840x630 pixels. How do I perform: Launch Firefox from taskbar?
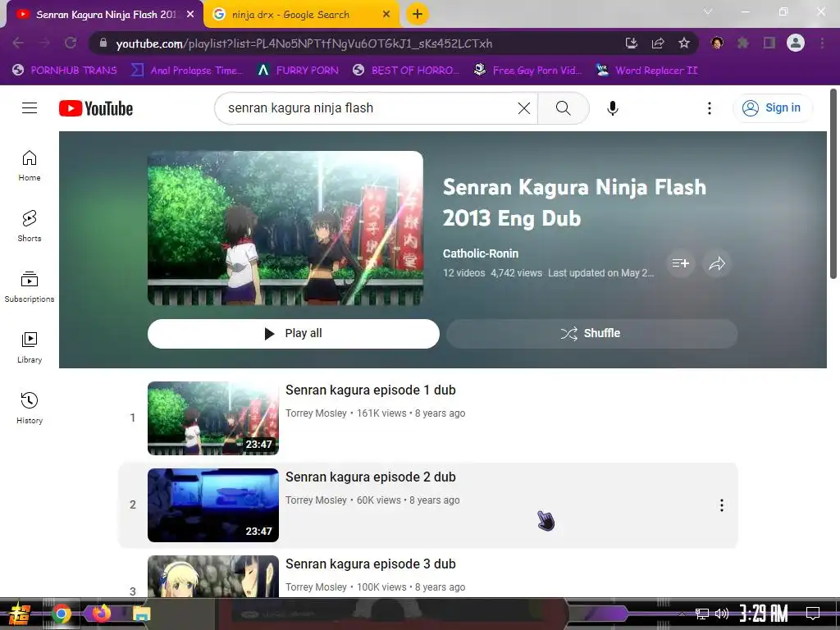[101, 613]
